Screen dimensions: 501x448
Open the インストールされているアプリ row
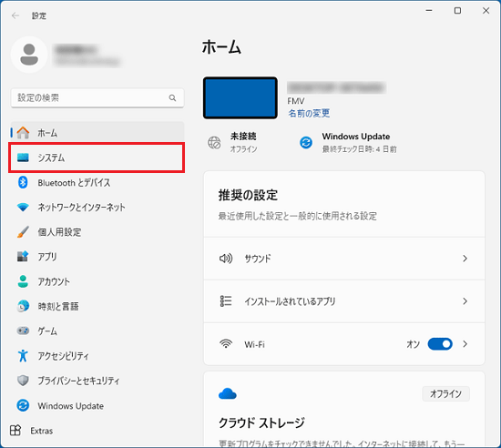coord(344,301)
